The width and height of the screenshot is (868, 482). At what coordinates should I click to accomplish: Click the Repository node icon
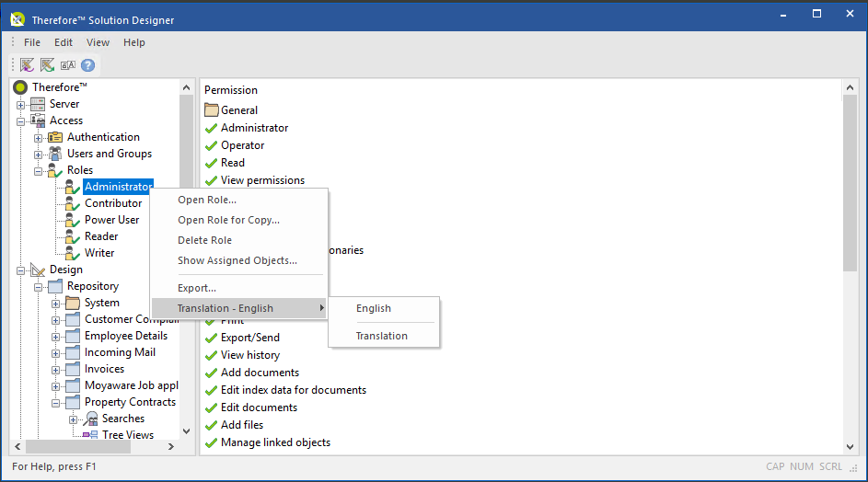coord(55,286)
